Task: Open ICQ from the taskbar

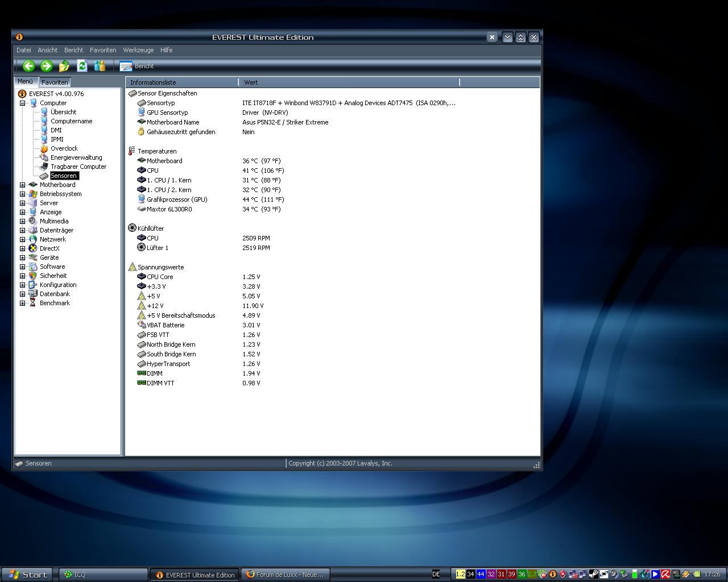Action: pyautogui.click(x=103, y=575)
